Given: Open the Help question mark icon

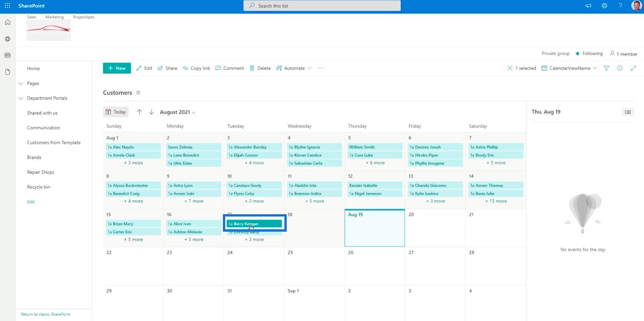Looking at the screenshot, I should point(620,6).
